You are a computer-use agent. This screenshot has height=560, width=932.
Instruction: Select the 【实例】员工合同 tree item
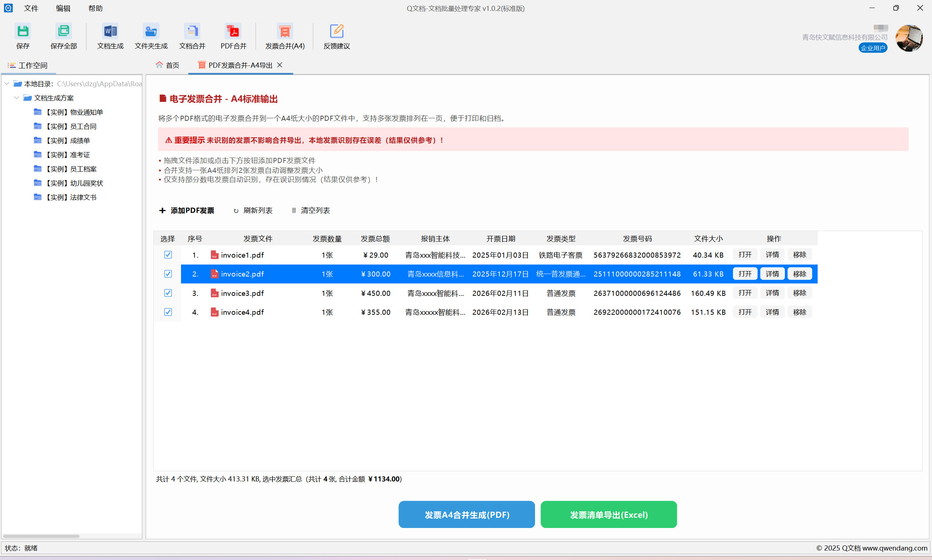[71, 126]
